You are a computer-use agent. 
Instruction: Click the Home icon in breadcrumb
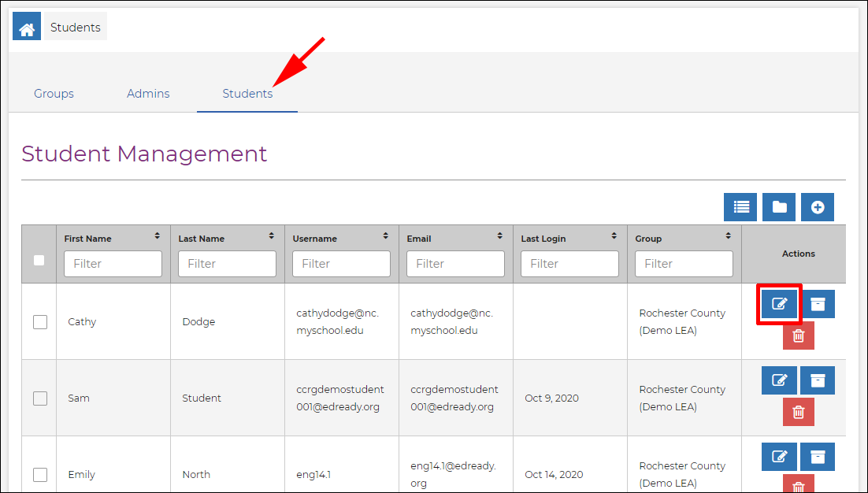coord(27,28)
